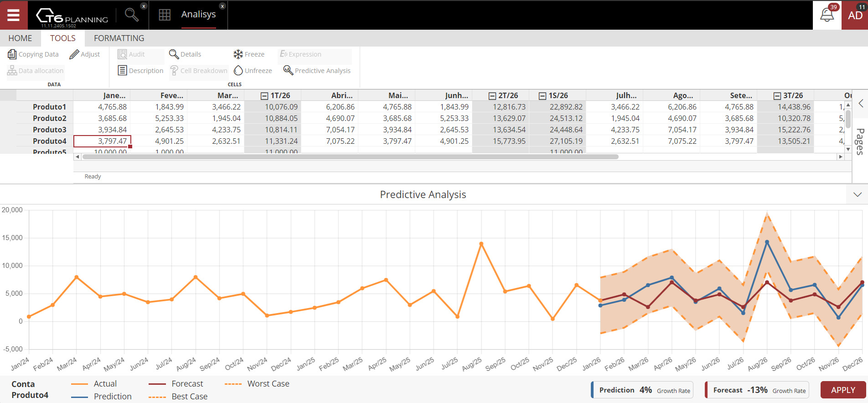The image size is (868, 403).
Task: Unfreeze the selected cells
Action: click(x=253, y=71)
